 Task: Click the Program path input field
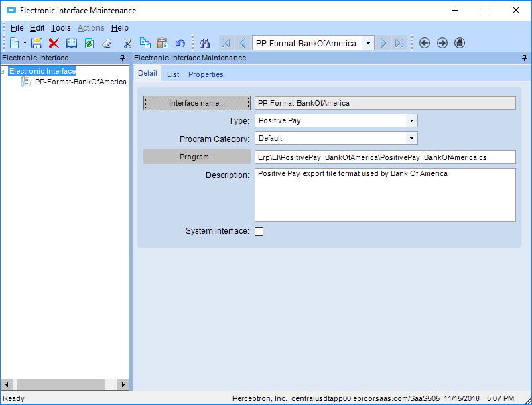coord(385,157)
